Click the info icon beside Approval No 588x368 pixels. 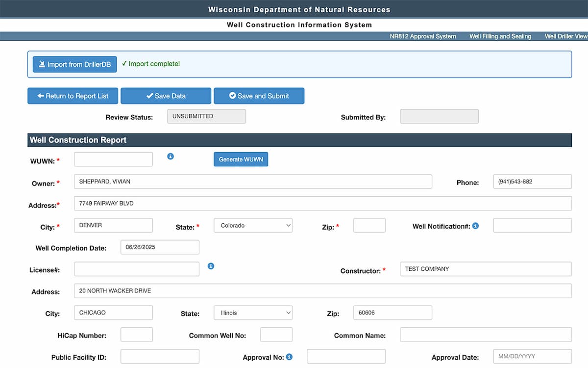[x=289, y=357]
